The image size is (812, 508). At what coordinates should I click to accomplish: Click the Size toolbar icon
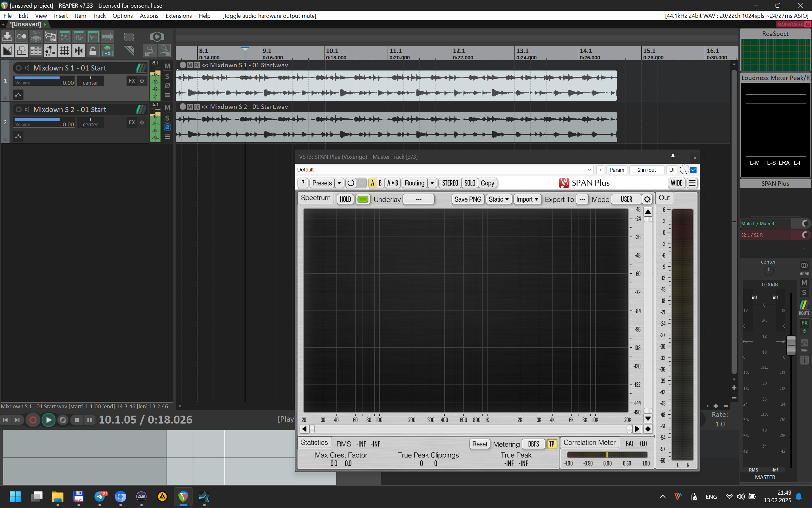click(x=36, y=36)
